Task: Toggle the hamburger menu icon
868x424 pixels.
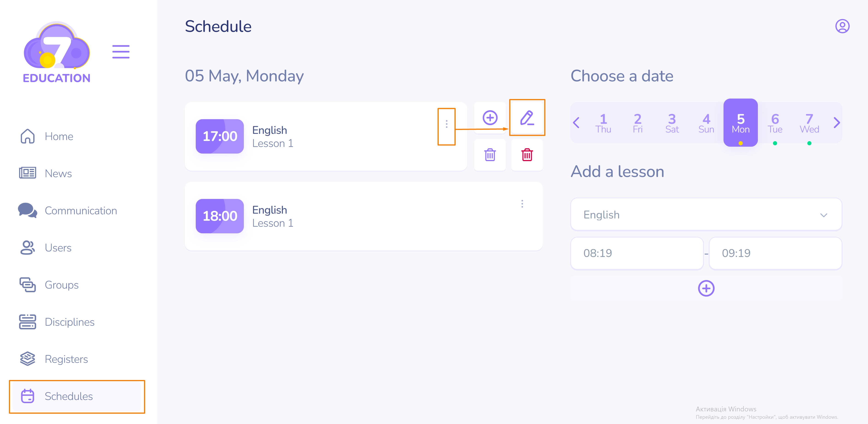Action: coord(121,52)
